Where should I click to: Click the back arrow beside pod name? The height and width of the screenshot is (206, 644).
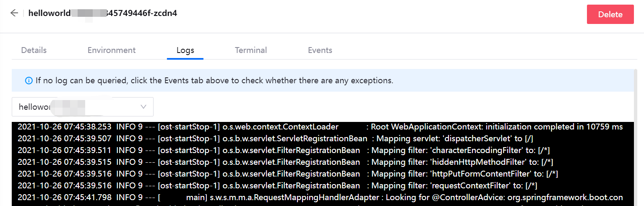pyautogui.click(x=14, y=13)
